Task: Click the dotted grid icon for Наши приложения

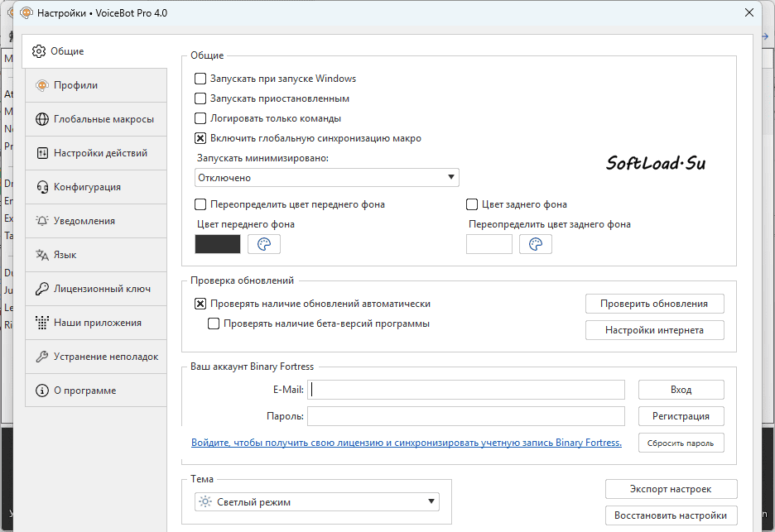Action: click(x=42, y=323)
